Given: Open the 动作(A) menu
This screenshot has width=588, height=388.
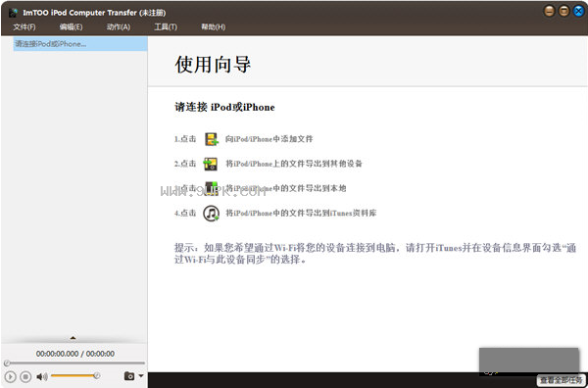Looking at the screenshot, I should coord(119,27).
